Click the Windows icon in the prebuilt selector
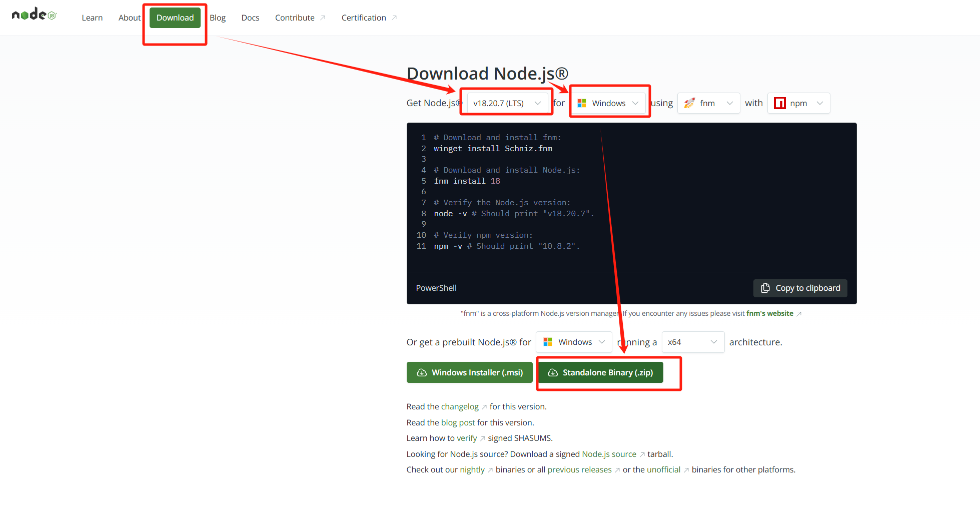980x515 pixels. [549, 342]
